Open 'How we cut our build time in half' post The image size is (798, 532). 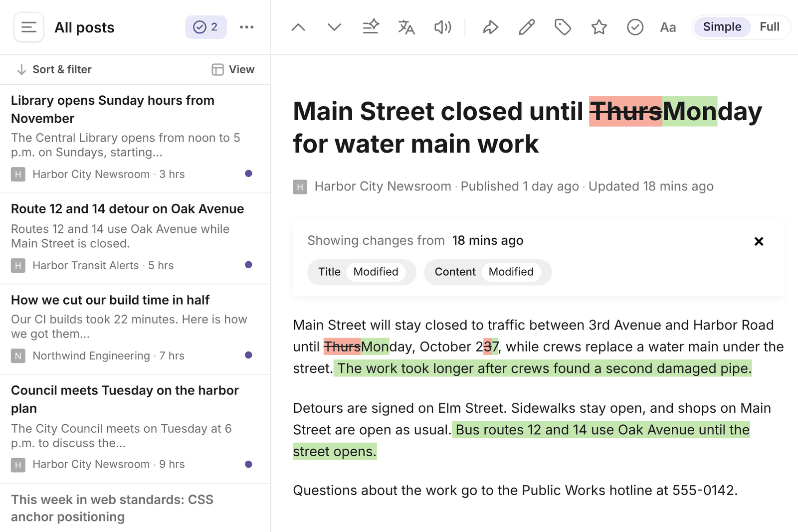click(135, 329)
